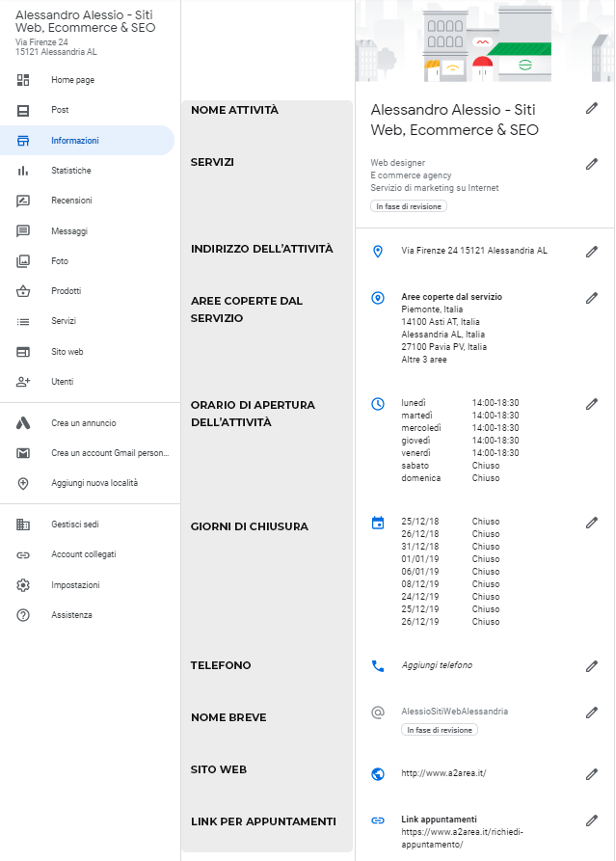The height and width of the screenshot is (861, 616).
Task: Click the service area target icon
Action: [378, 298]
